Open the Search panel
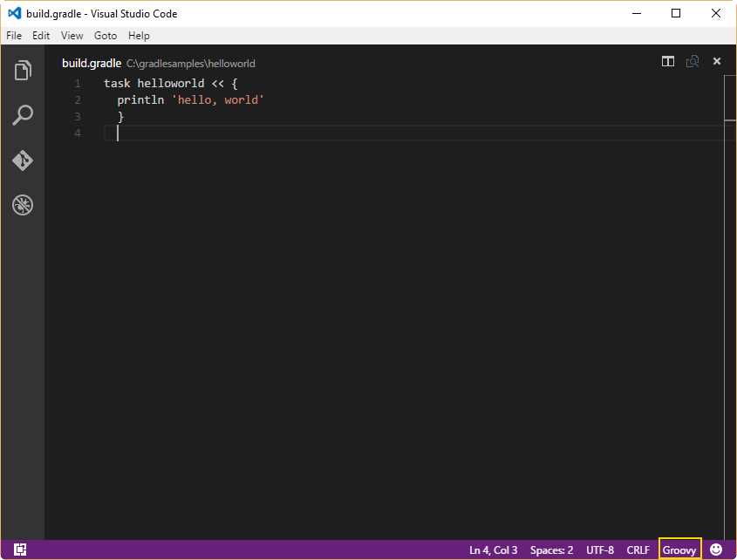 23,114
